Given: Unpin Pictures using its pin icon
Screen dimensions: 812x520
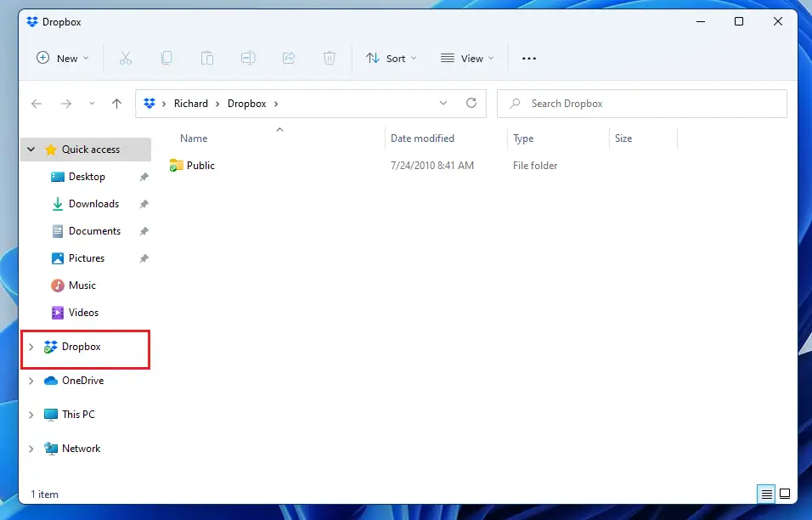Looking at the screenshot, I should click(144, 258).
